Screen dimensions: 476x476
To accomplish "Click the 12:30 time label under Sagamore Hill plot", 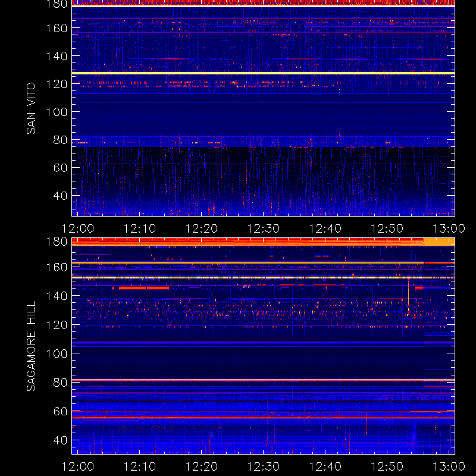I will (x=264, y=466).
